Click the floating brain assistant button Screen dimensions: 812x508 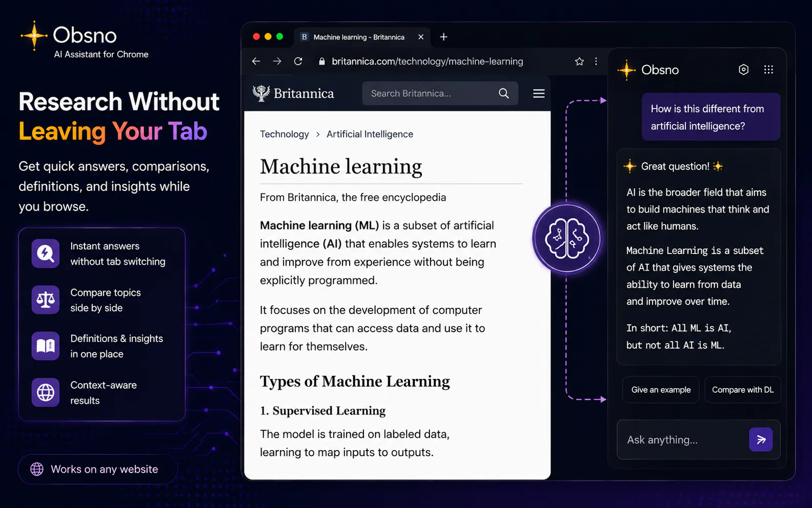pos(566,238)
